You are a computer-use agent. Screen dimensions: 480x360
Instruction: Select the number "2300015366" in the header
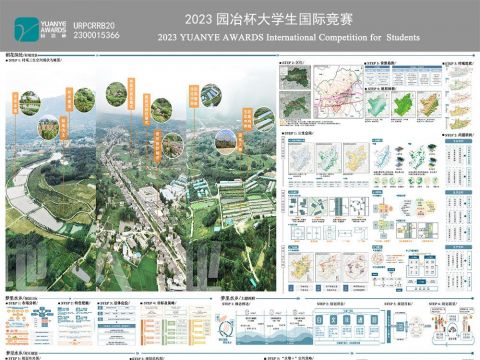(x=96, y=35)
